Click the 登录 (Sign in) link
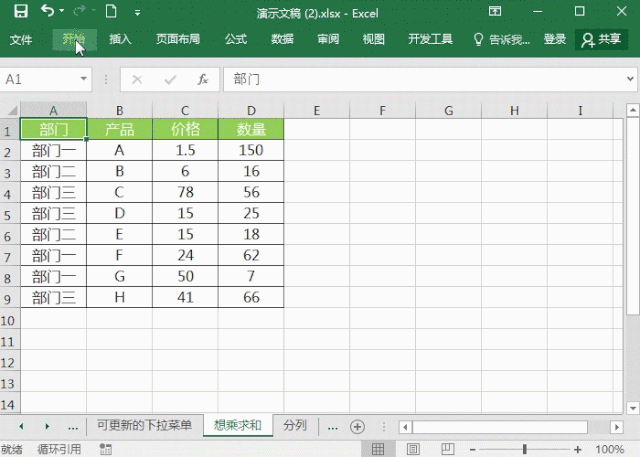Viewport: 640px width, 457px height. pyautogui.click(x=554, y=39)
